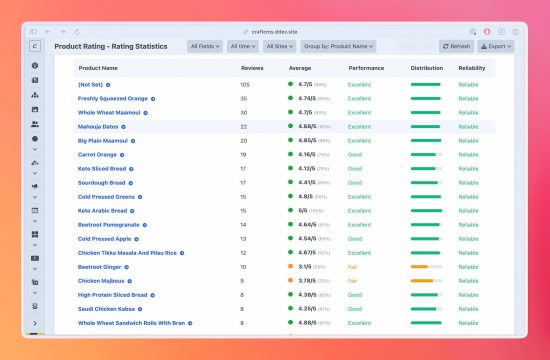Toggle the browser sidebar panel icon

(x=33, y=32)
